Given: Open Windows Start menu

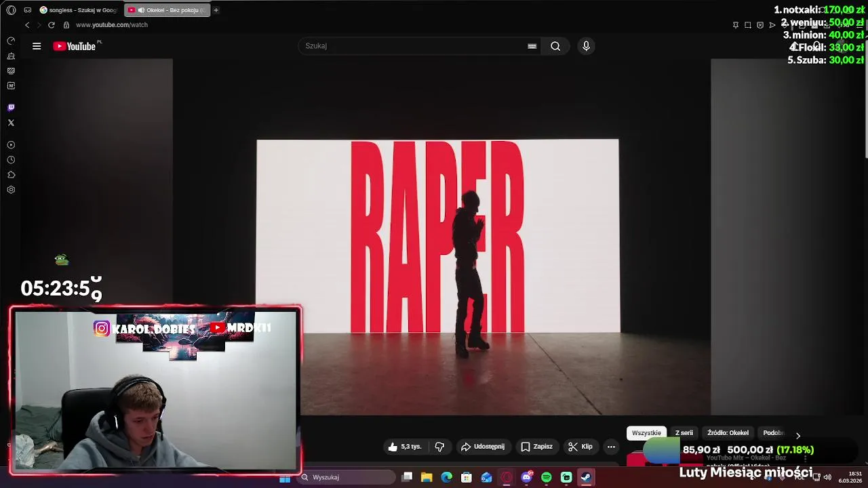Looking at the screenshot, I should pos(285,478).
